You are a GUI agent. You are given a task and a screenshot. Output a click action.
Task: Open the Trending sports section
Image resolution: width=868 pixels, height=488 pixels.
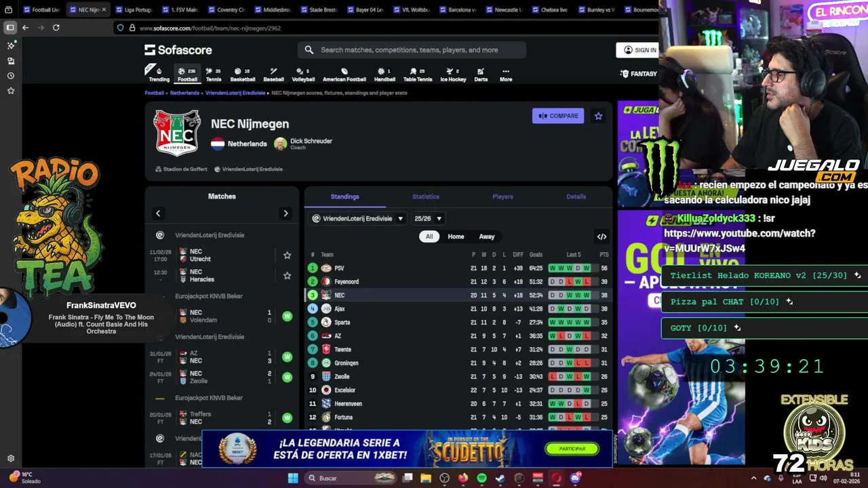click(159, 75)
